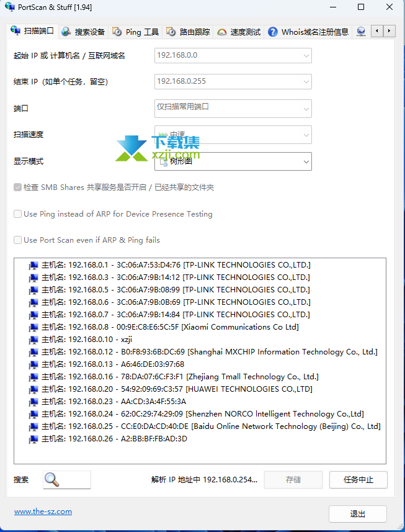Open the 结束 IP dropdown showing 192.168.0.255
Viewport: 405px width, 532px height.
coord(233,81)
